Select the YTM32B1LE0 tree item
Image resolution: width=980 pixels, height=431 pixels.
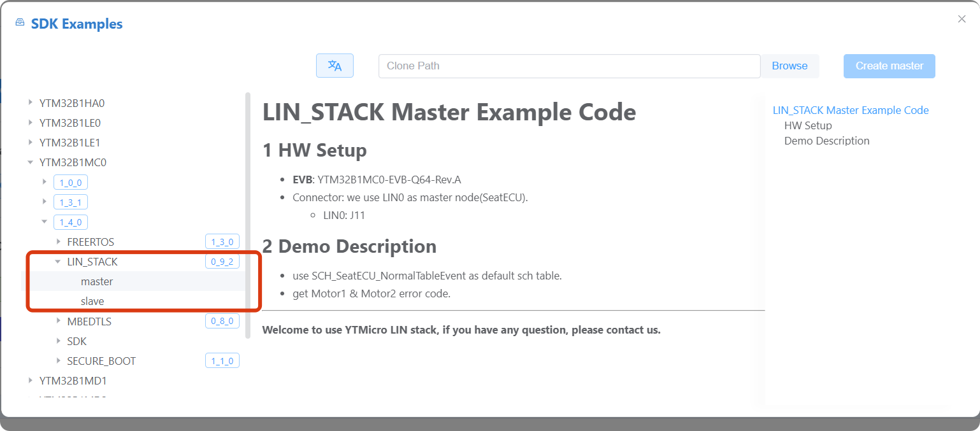69,122
